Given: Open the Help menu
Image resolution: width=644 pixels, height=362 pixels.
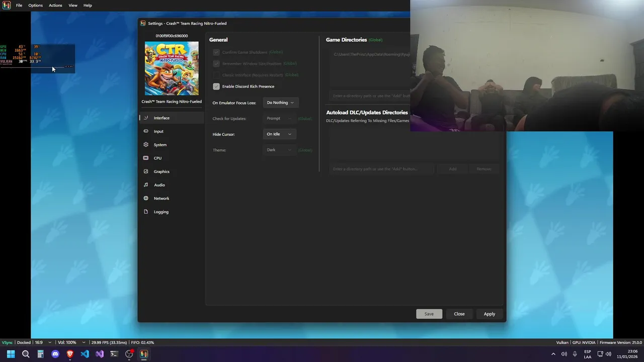Looking at the screenshot, I should 88,5.
